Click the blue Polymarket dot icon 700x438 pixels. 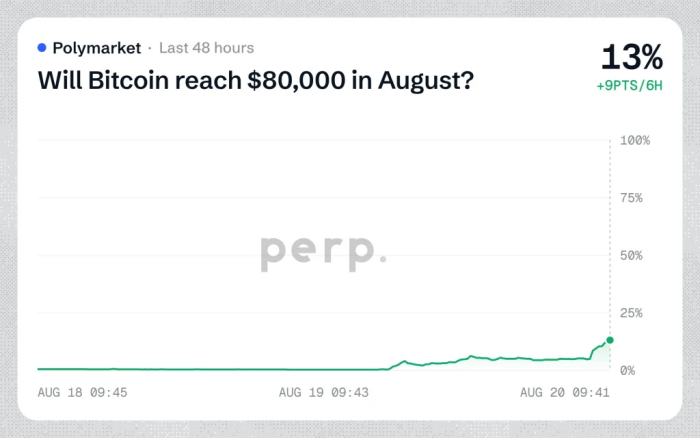pyautogui.click(x=42, y=48)
